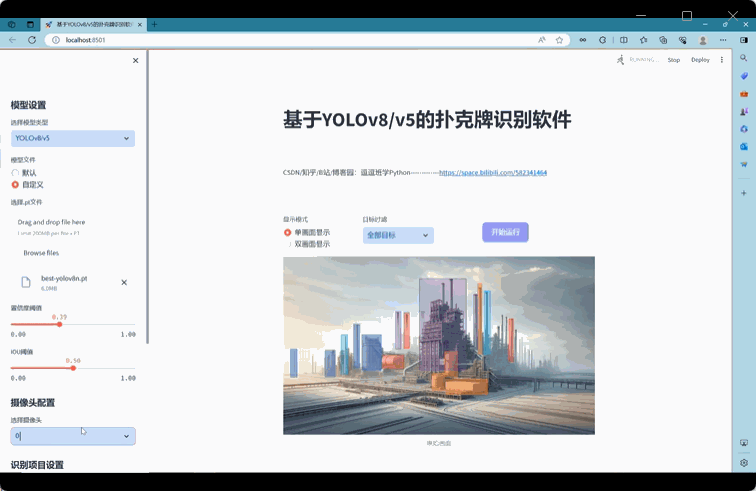Open the infinity-shaped extension icon
The width and height of the screenshot is (756, 491).
[583, 40]
